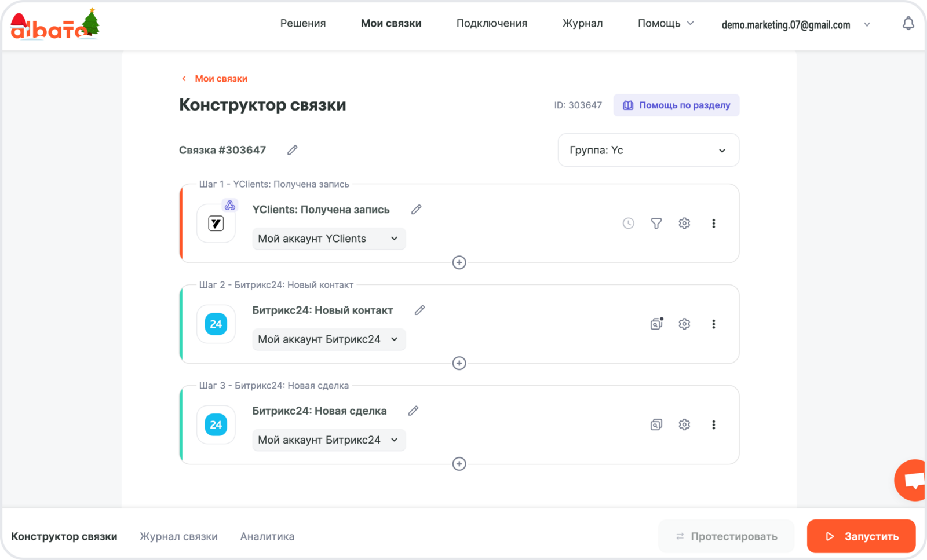Expand account dropdown in Новая сделка step
The width and height of the screenshot is (927, 560).
click(329, 440)
